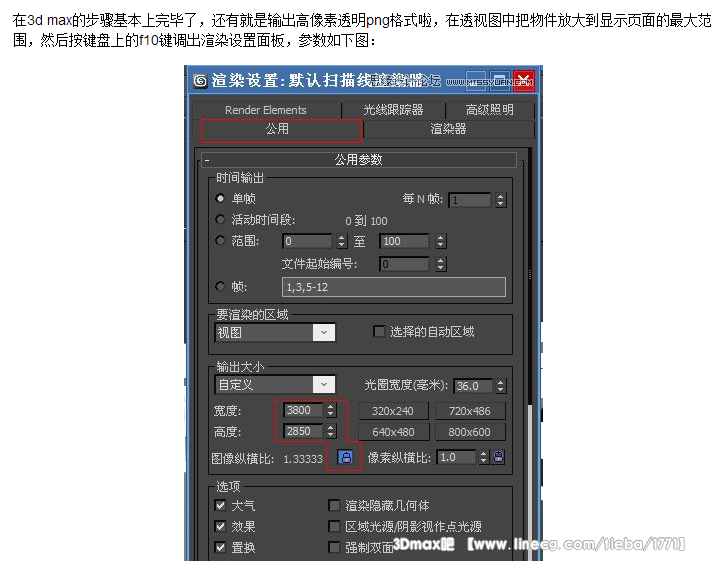The image size is (714, 561).
Task: Uncheck the 效果 checkbox
Action: click(x=220, y=526)
